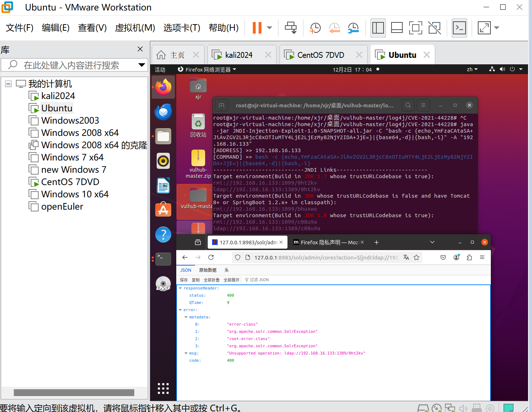Open the 查看(V) menu
This screenshot has width=532, height=412.
click(x=92, y=28)
